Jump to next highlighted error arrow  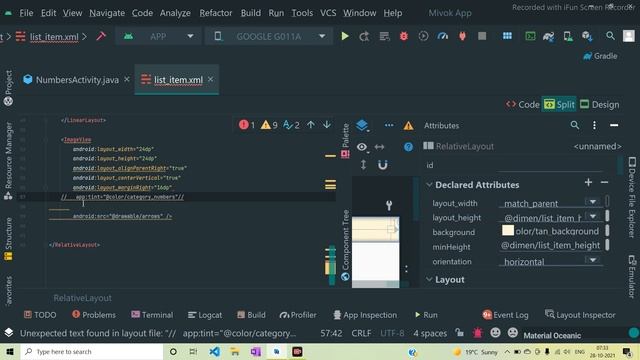[x=327, y=124]
